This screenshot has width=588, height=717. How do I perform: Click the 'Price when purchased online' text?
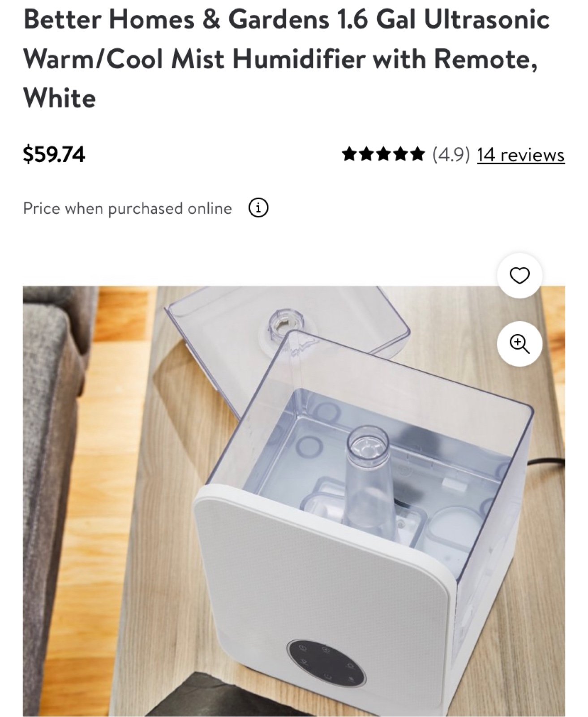tap(128, 209)
